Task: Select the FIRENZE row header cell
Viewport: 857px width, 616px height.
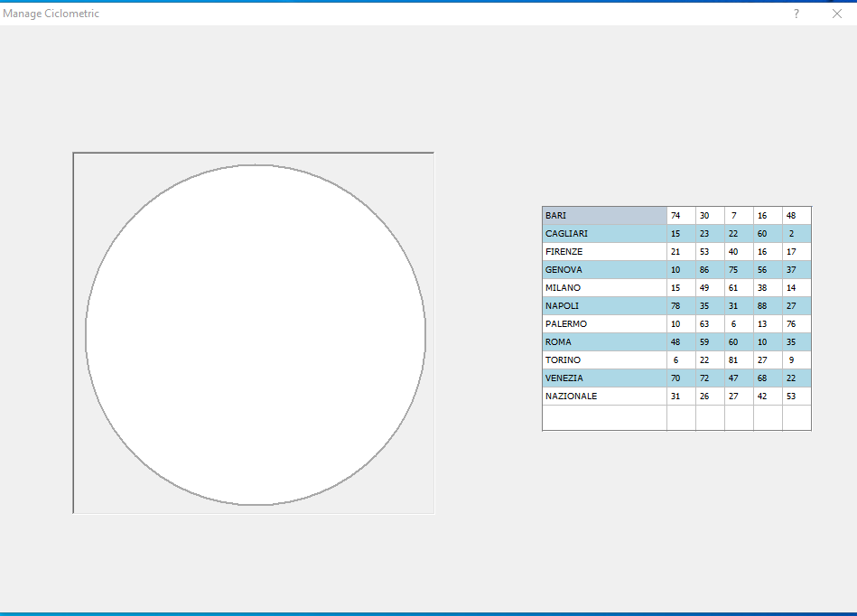Action: (x=604, y=251)
